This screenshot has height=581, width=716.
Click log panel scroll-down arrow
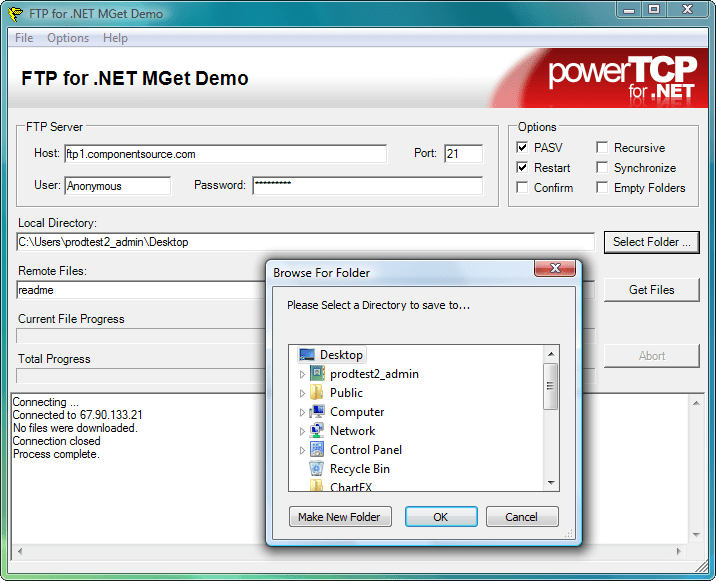(x=696, y=535)
